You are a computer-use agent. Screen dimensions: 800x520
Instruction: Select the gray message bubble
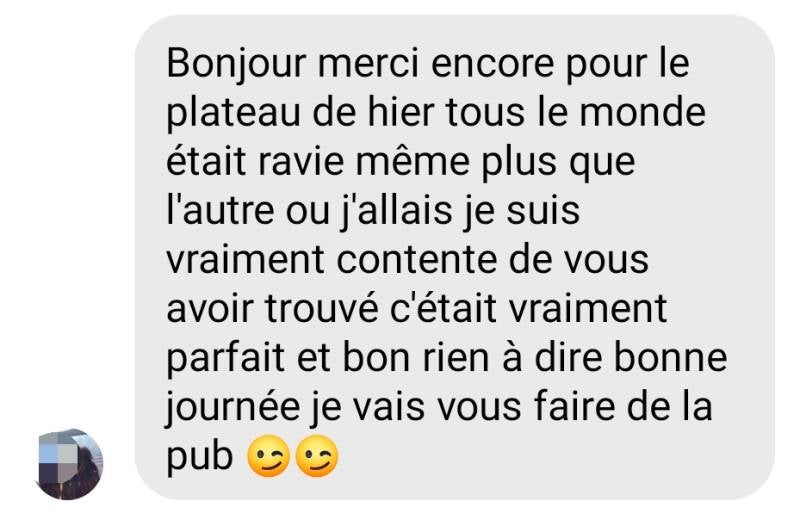coord(455,257)
